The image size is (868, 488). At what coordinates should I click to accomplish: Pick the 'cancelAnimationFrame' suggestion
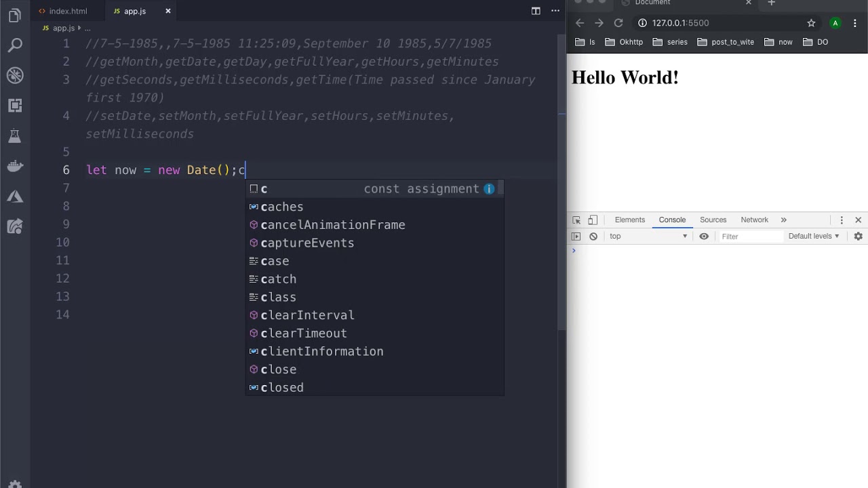pyautogui.click(x=374, y=225)
